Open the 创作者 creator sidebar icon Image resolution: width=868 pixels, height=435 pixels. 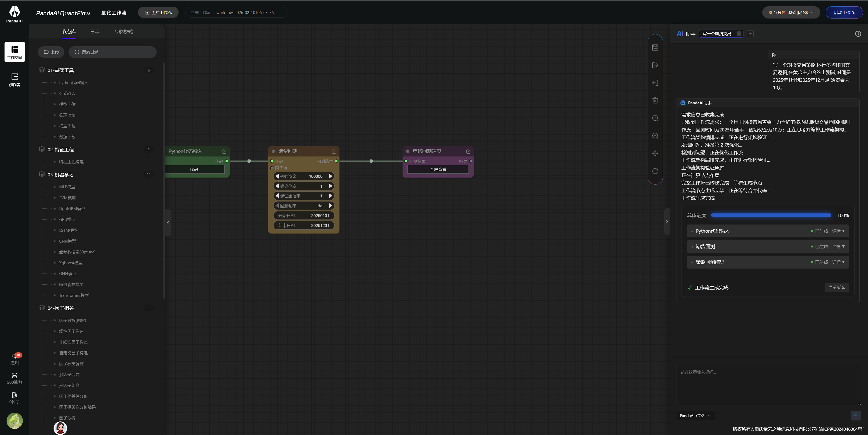pos(14,80)
